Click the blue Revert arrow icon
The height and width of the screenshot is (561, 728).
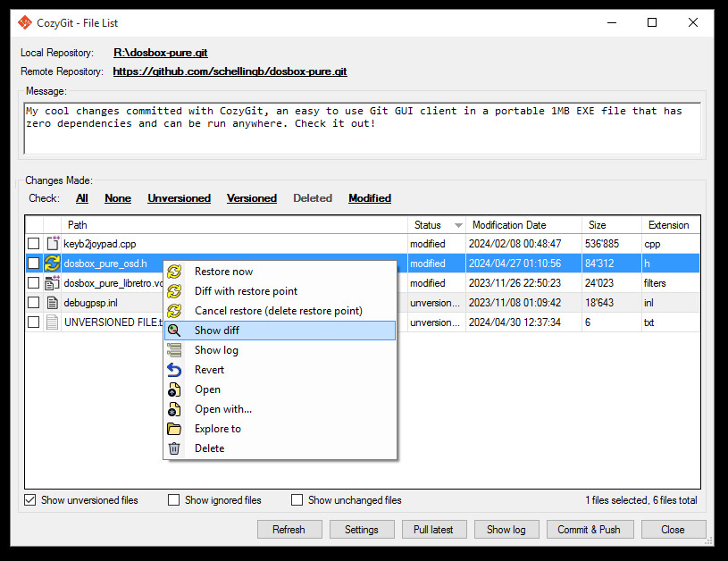(174, 370)
